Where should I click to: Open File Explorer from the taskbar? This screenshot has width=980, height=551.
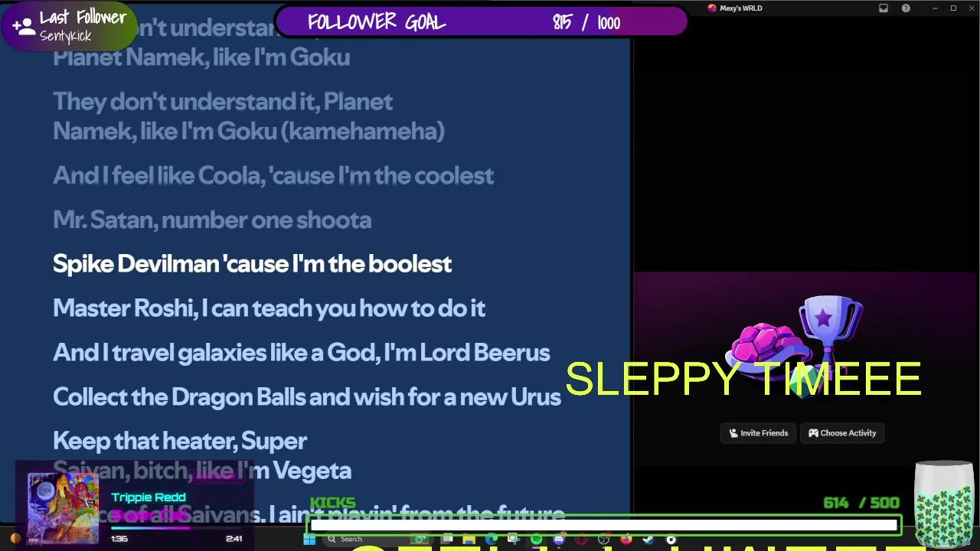(x=469, y=540)
